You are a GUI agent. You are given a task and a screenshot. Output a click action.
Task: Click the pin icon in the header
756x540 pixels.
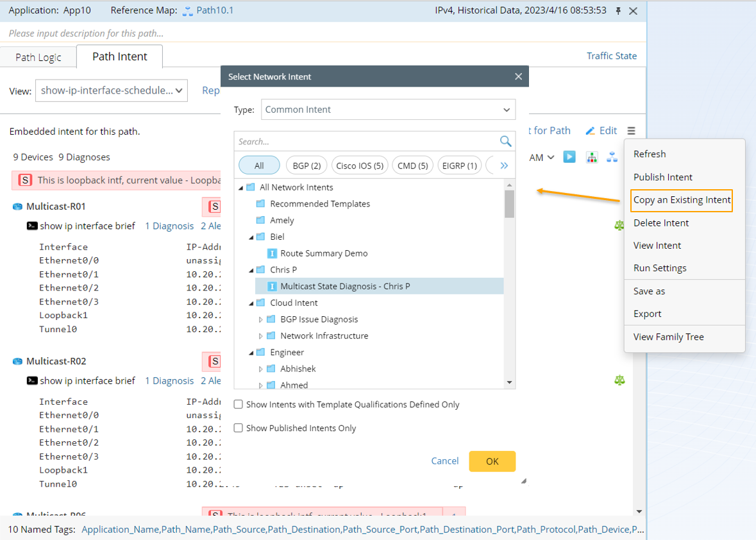(x=618, y=11)
